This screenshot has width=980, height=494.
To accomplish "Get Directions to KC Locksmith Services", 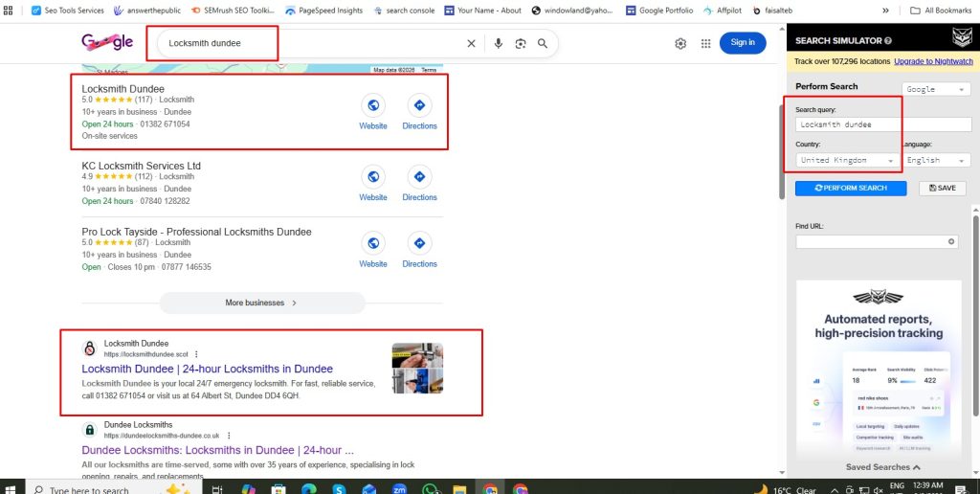I will pos(419,183).
